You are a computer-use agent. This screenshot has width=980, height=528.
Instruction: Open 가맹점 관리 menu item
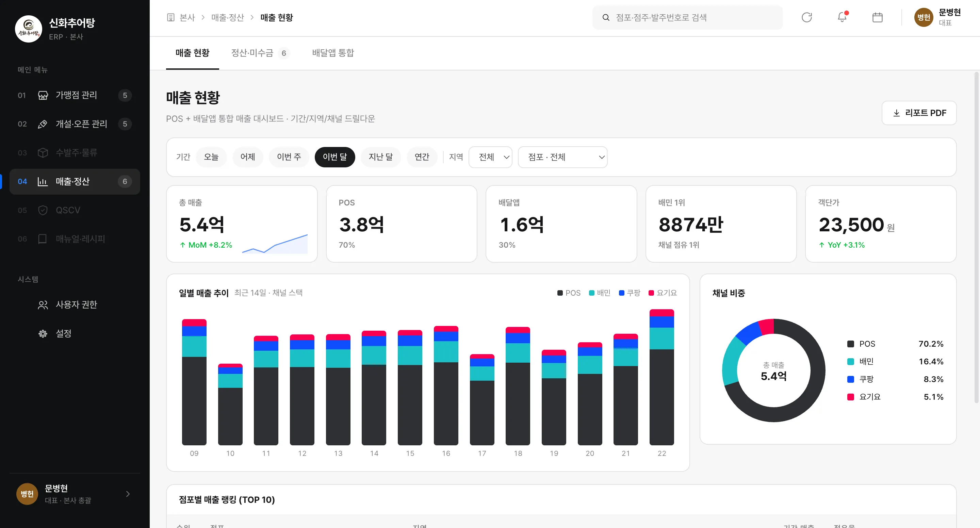pyautogui.click(x=75, y=95)
